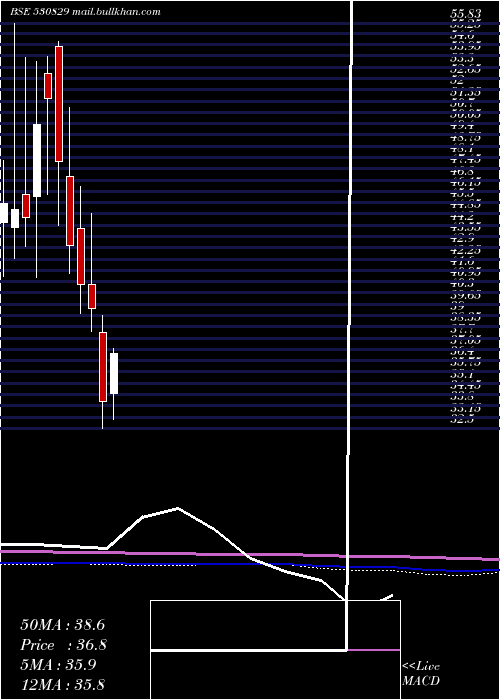This screenshot has width=500, height=700.
Task: Select the Price : 36.8 reading
Action: tap(63, 645)
